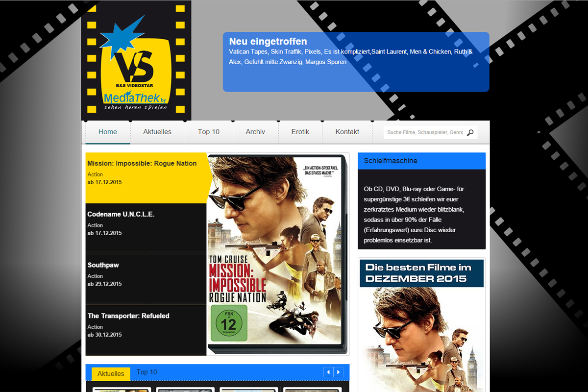Switch to Top 10 tab in carousel

point(147,372)
